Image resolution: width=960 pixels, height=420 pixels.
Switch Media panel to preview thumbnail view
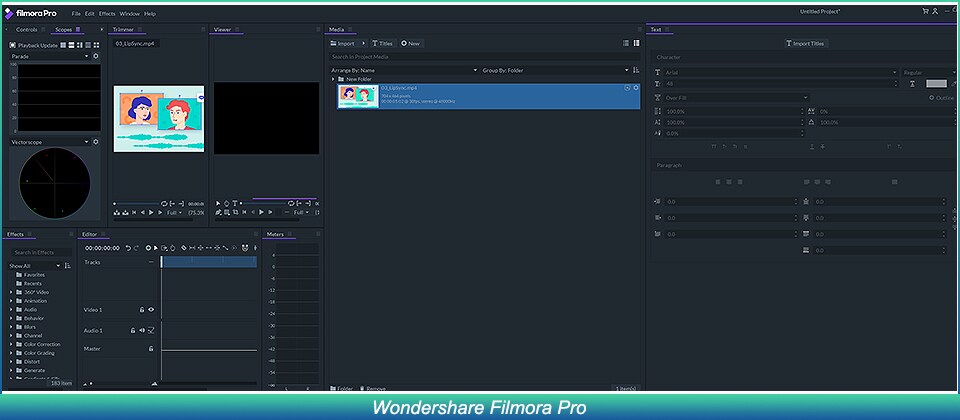coord(637,43)
